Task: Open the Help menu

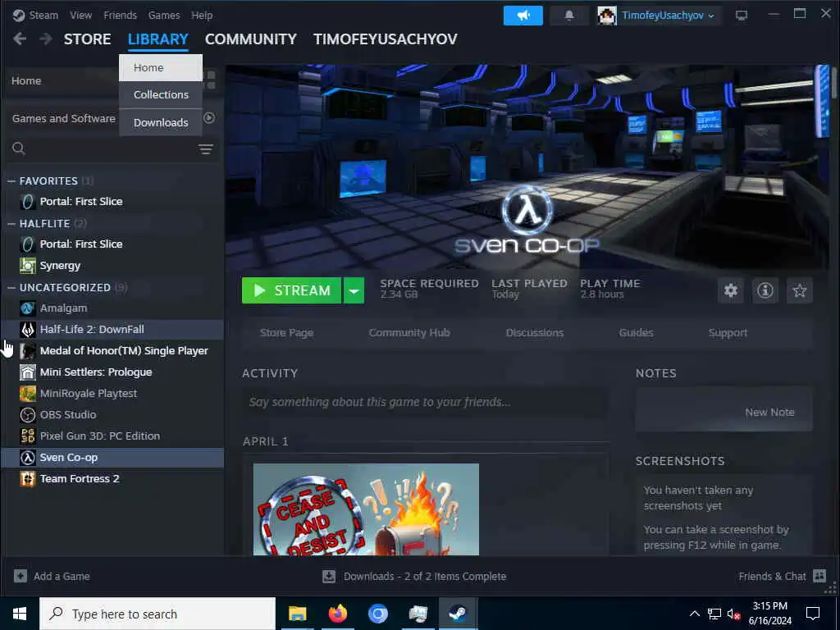Action: [202, 15]
